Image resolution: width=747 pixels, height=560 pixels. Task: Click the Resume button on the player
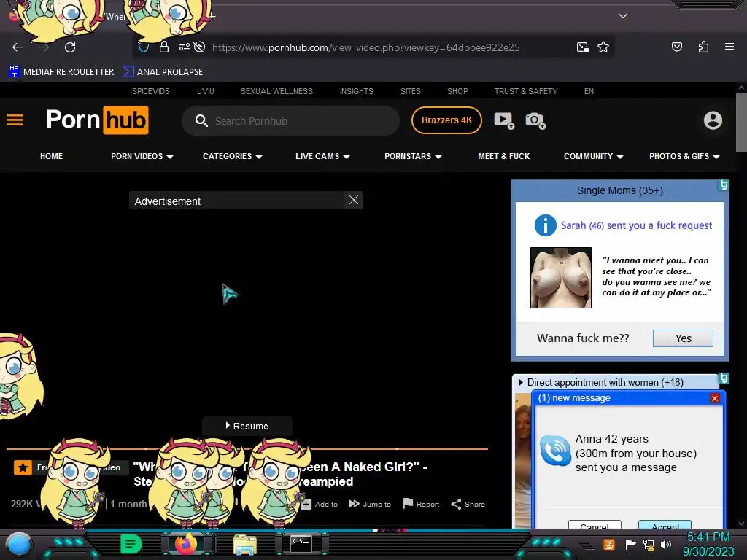pyautogui.click(x=247, y=426)
